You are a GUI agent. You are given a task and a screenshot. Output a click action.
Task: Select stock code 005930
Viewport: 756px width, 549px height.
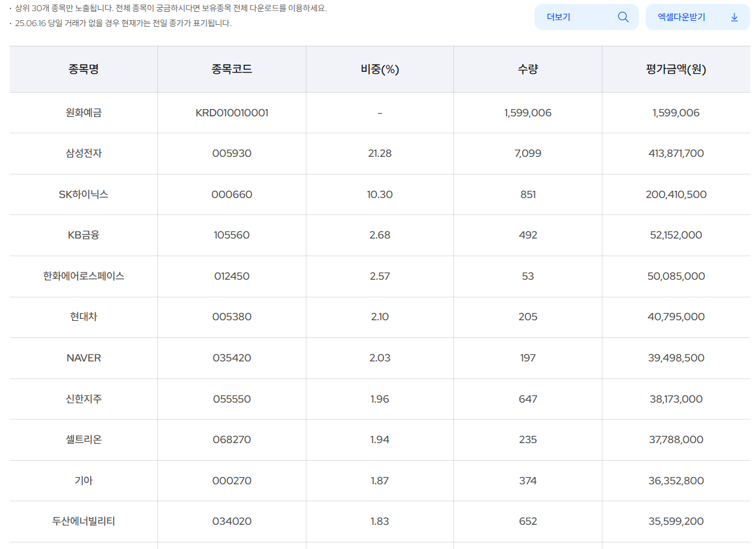point(232,154)
